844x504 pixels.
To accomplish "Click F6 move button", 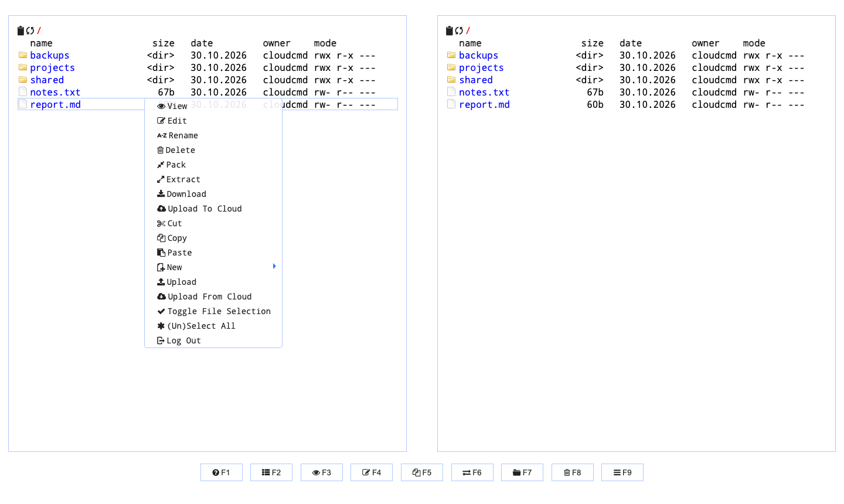I will point(472,472).
